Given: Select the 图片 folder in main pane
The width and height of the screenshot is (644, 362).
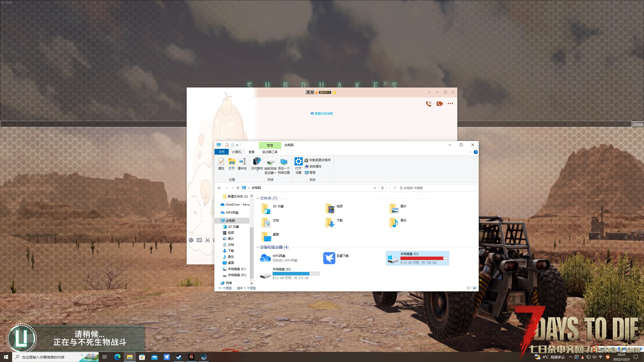Looking at the screenshot, I should click(x=398, y=209).
